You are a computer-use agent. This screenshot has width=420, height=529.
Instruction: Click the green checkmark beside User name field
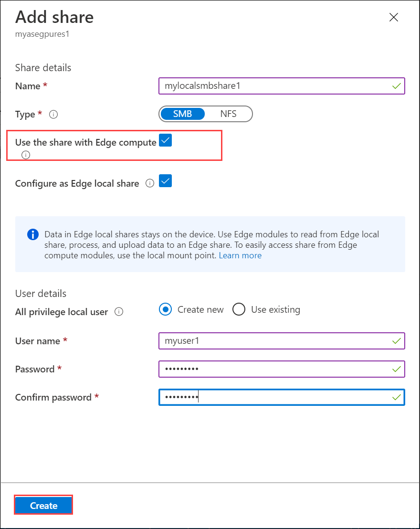(x=396, y=341)
